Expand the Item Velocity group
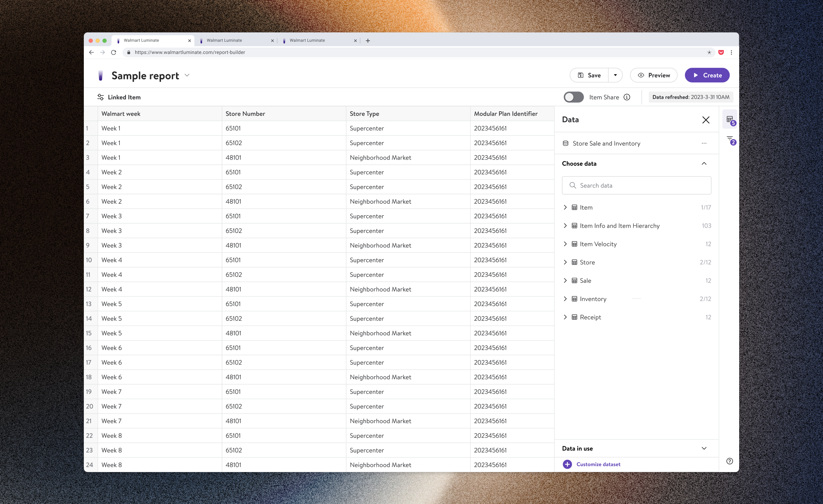This screenshot has width=823, height=504. pos(565,244)
